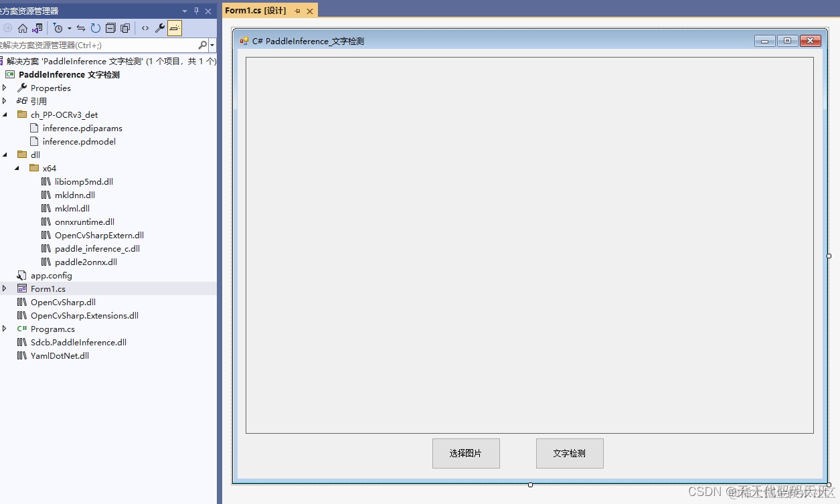The image size is (840, 504).
Task: Select Sdcb.PaddleInference.dll
Action: 78,342
